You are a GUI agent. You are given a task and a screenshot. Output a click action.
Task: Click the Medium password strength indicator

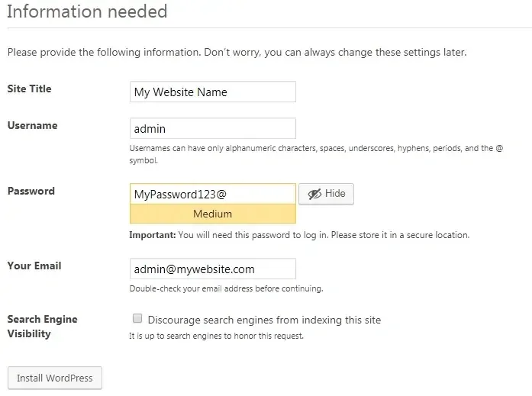213,214
